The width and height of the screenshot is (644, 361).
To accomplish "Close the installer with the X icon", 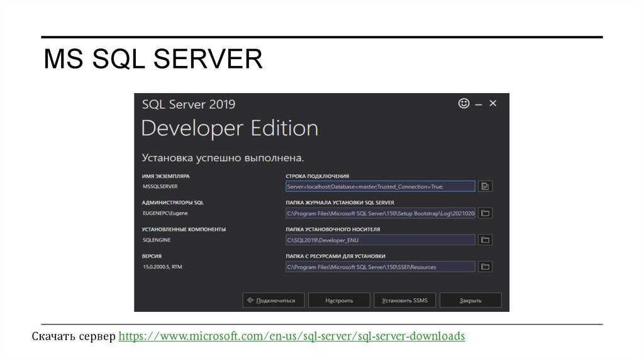I will 493,103.
